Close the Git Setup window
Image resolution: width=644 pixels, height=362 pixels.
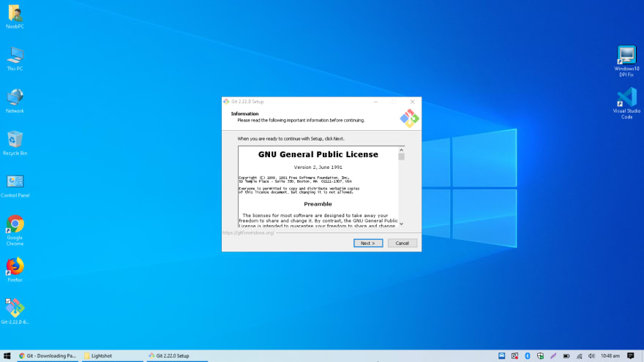point(412,102)
